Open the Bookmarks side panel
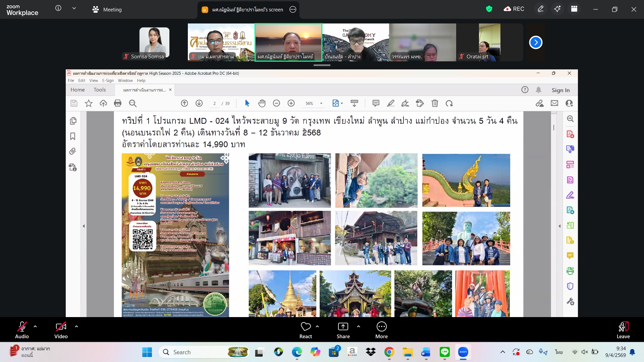The image size is (644, 362). pos(73,136)
